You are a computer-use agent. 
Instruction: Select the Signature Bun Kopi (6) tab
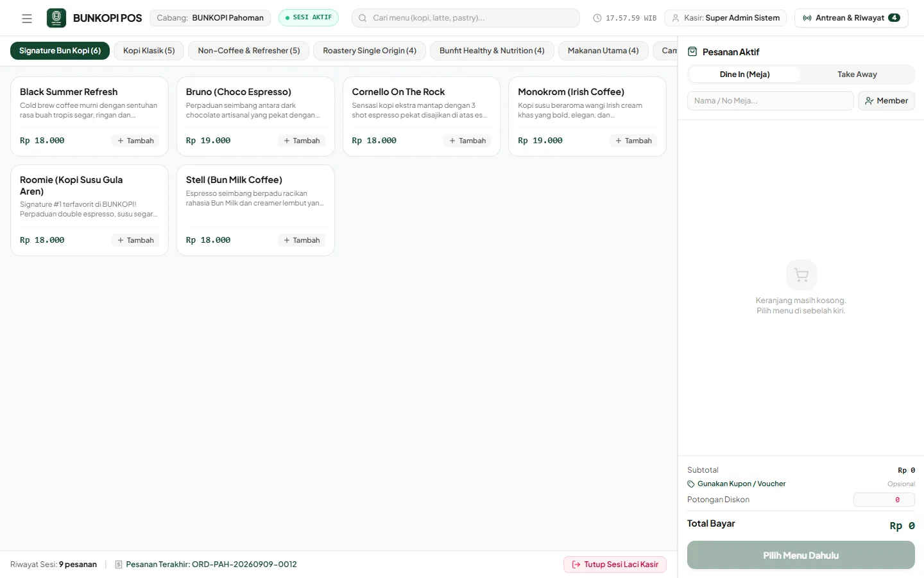[x=60, y=51]
